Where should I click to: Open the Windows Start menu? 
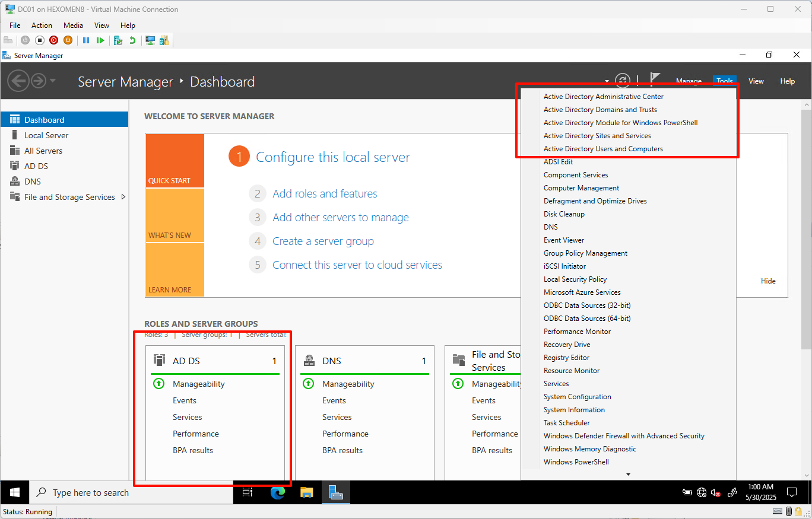(x=15, y=492)
